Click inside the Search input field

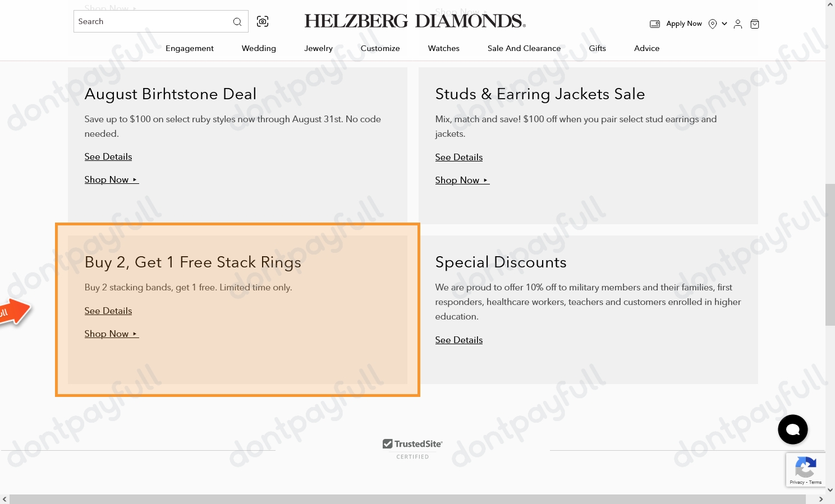[x=152, y=21]
